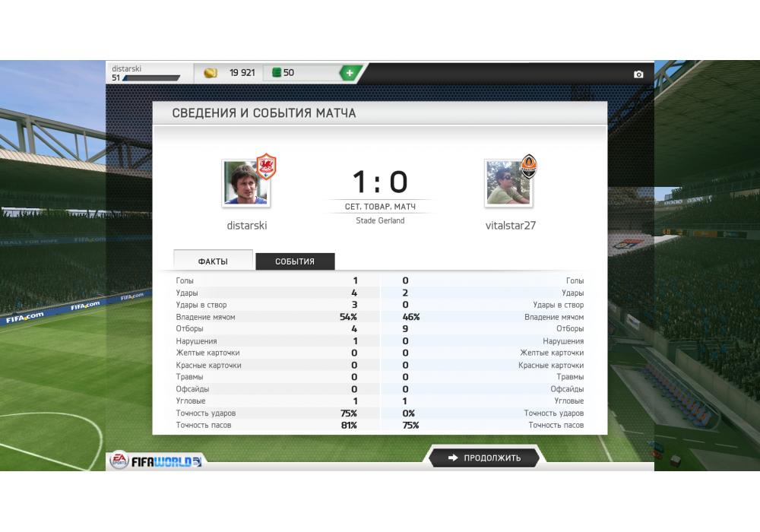Click the 1 : 0 match score

380,182
